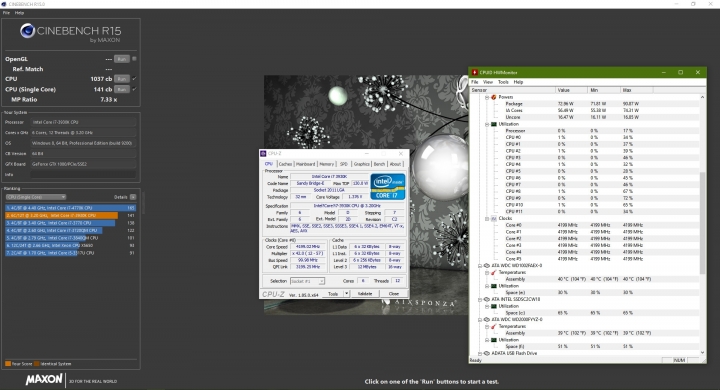
Task: Click the Sensor column header in HWMonitor
Action: coord(512,90)
